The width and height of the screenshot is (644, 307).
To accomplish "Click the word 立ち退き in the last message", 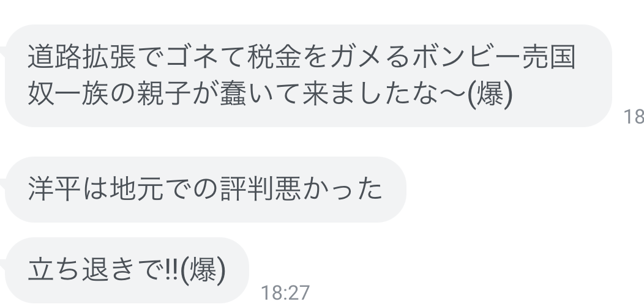I will coord(82,270).
